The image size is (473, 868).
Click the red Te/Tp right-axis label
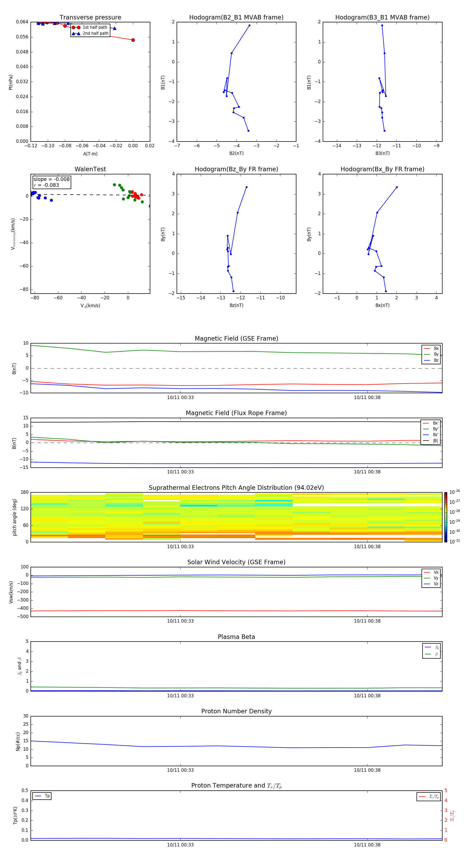[452, 815]
